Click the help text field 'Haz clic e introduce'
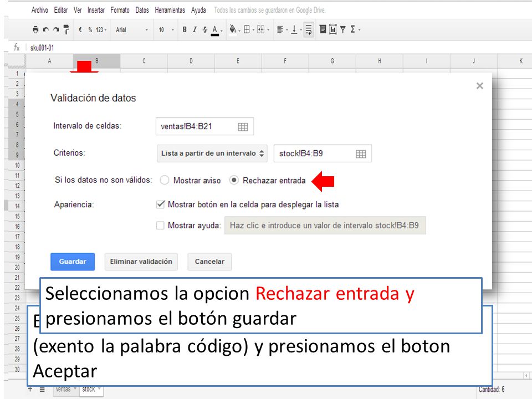 point(325,226)
